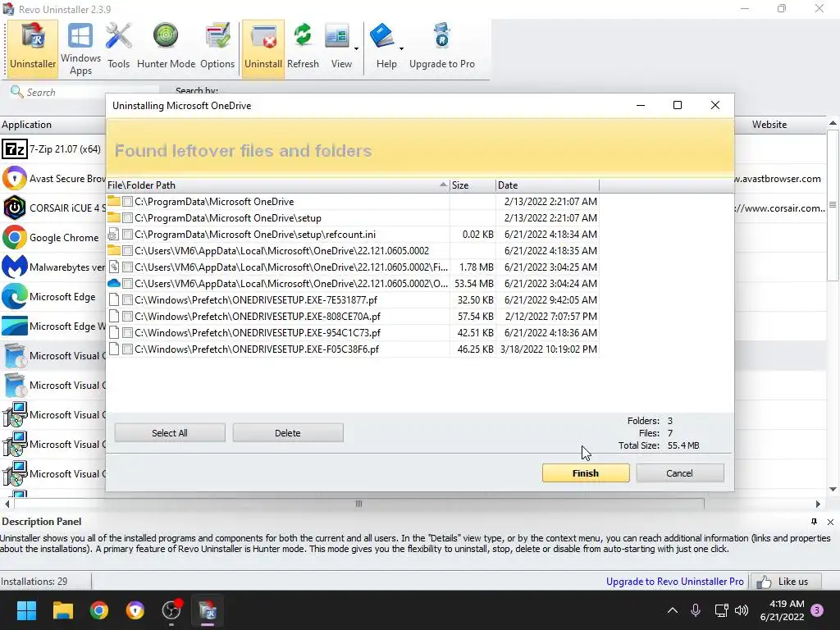Open the taskbar clock and date
This screenshot has width=840, height=630.
(782, 610)
